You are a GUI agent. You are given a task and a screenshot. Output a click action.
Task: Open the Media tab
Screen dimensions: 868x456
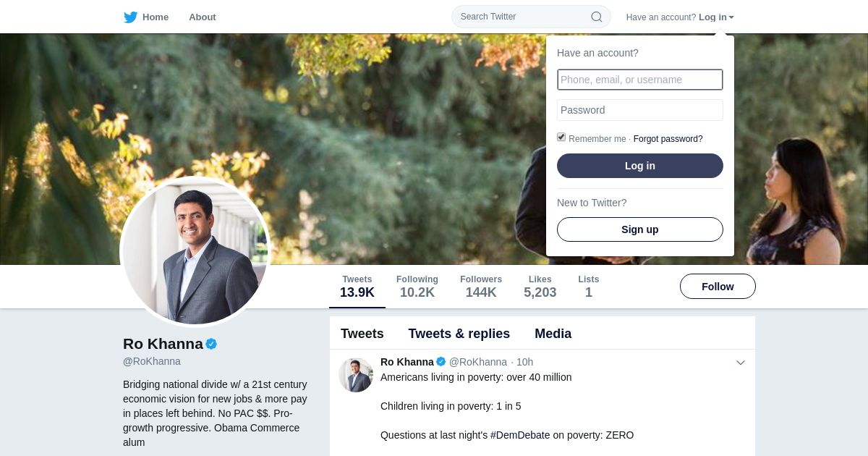553,334
